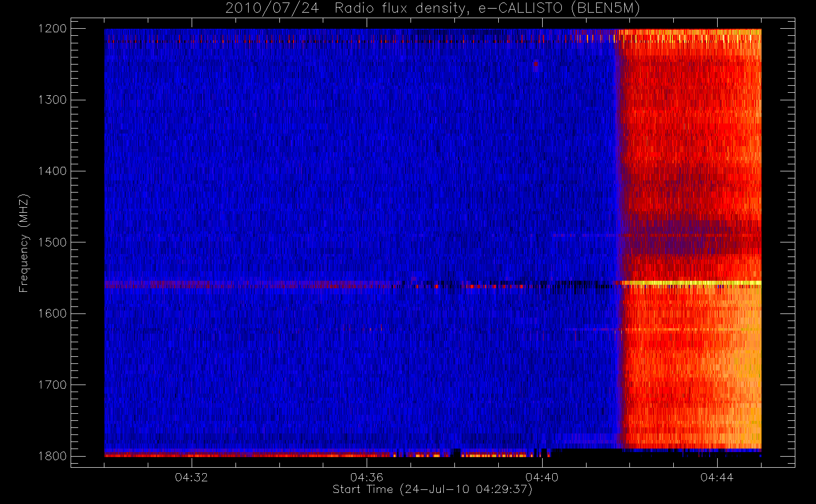Click the 1300 frequency tick label

[x=52, y=100]
